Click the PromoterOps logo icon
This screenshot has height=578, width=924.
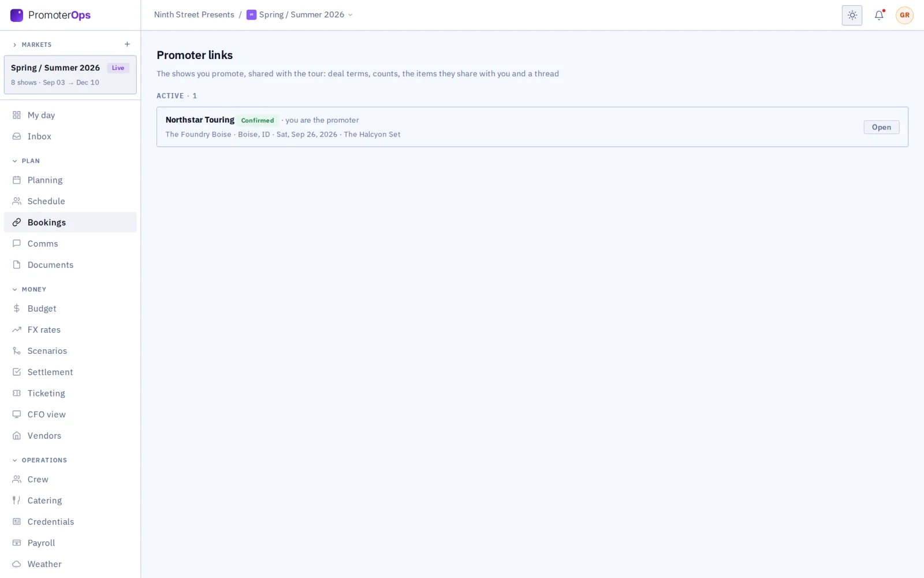click(x=17, y=15)
